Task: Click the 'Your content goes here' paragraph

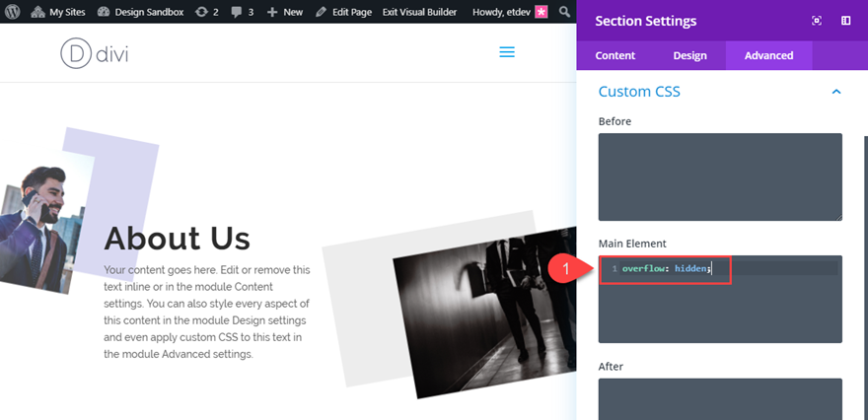Action: [x=207, y=313]
